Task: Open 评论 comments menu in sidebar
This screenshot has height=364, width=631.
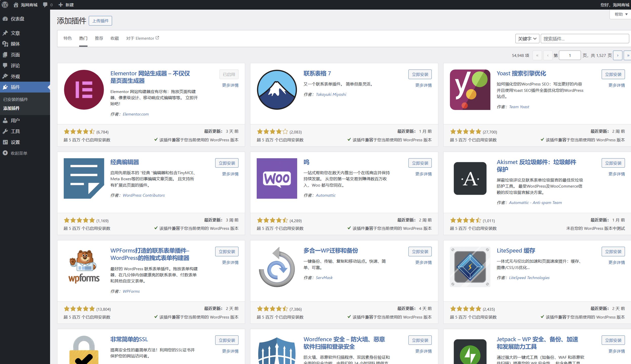Action: pyautogui.click(x=25, y=66)
